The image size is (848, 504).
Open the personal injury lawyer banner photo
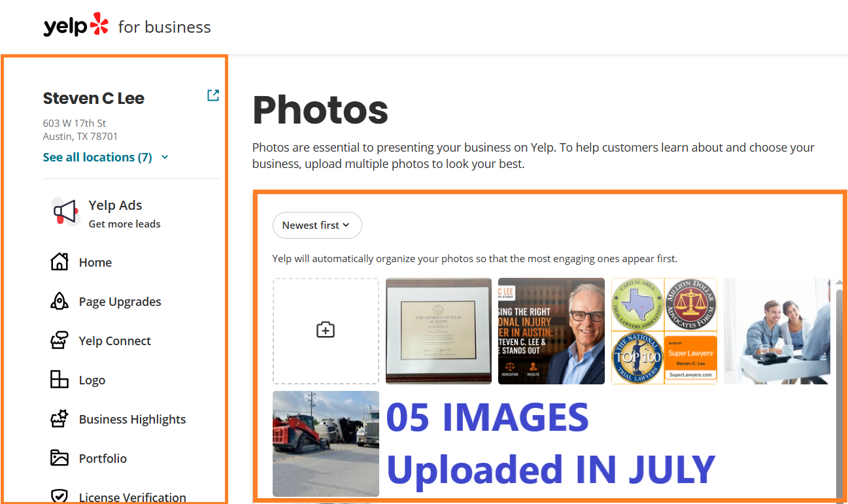(551, 331)
